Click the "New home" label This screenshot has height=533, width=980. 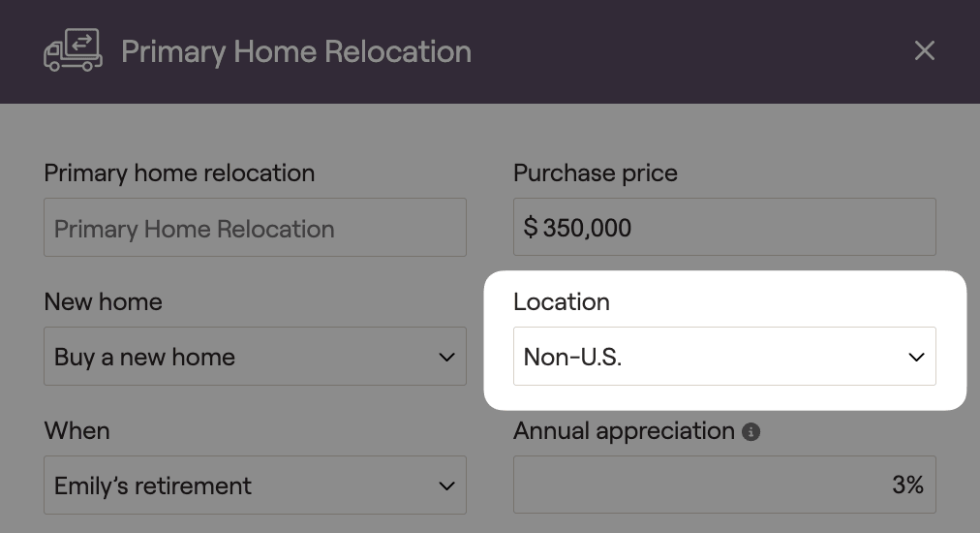(103, 302)
